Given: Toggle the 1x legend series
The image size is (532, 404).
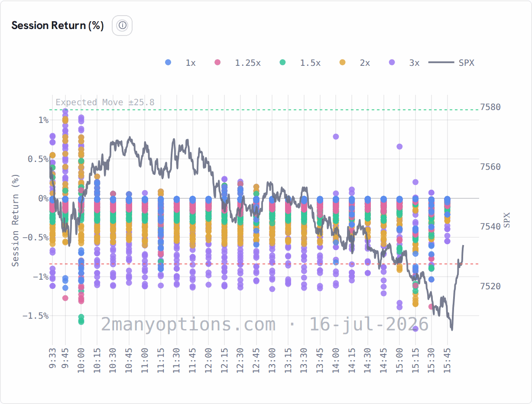Looking at the screenshot, I should (180, 63).
